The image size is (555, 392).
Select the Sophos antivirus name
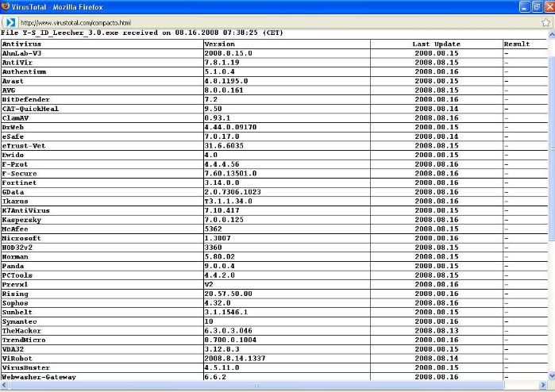(15, 303)
